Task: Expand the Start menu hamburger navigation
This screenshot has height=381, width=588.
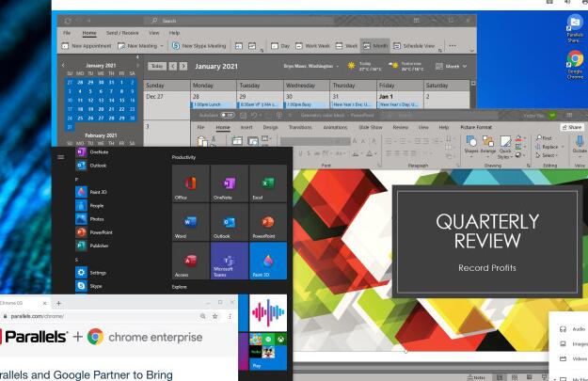Action: (61, 156)
